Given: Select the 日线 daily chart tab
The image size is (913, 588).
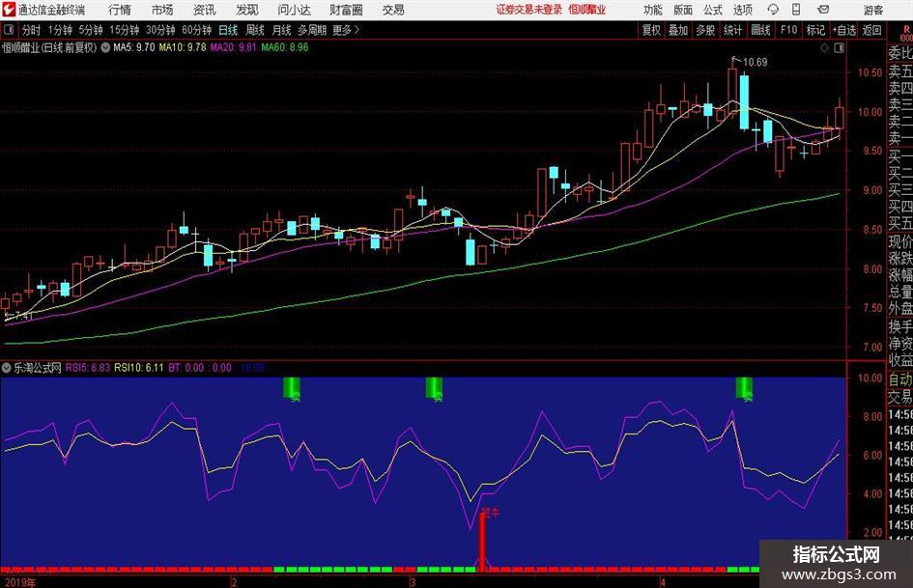Looking at the screenshot, I should pos(228,30).
